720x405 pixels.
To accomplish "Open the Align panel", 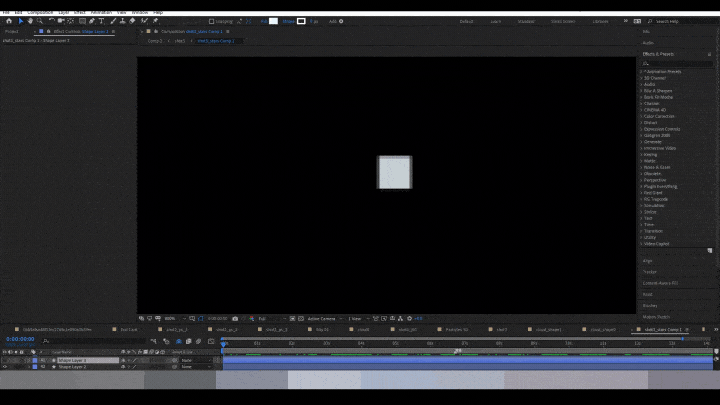I will point(647,261).
